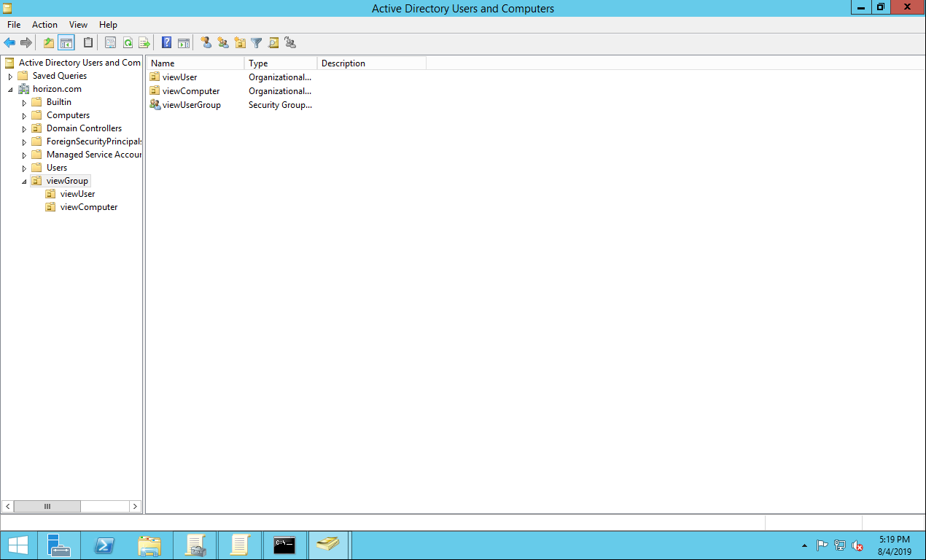This screenshot has width=926, height=560.
Task: Click the Export List toolbar icon
Action: pos(144,43)
